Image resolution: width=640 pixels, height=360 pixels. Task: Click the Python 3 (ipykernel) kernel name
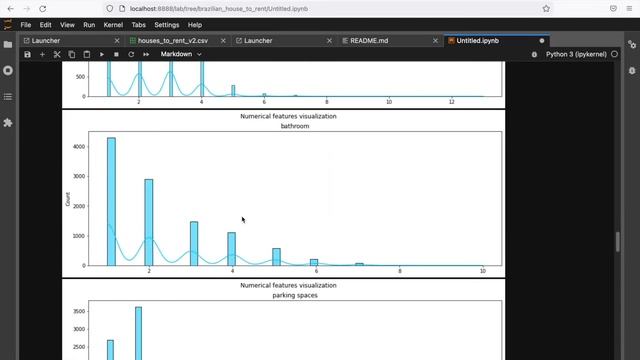point(576,54)
